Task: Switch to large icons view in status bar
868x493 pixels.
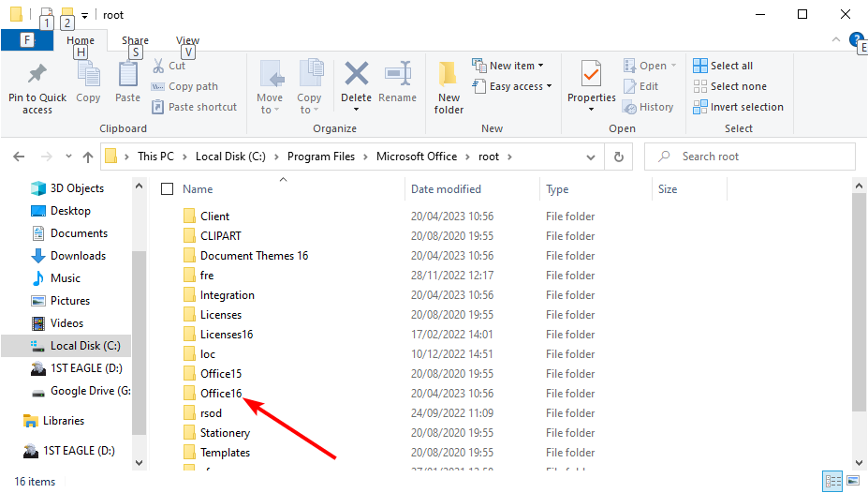Action: [853, 480]
